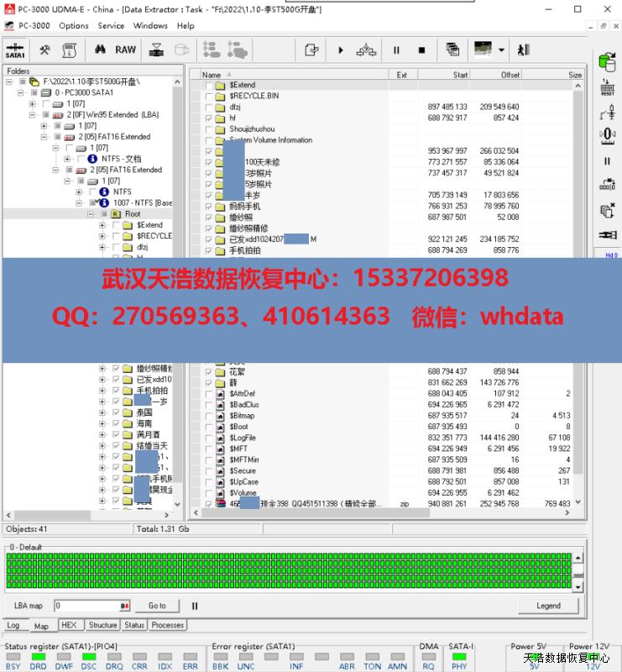Click the RAW recovery toolbar button

click(x=125, y=50)
